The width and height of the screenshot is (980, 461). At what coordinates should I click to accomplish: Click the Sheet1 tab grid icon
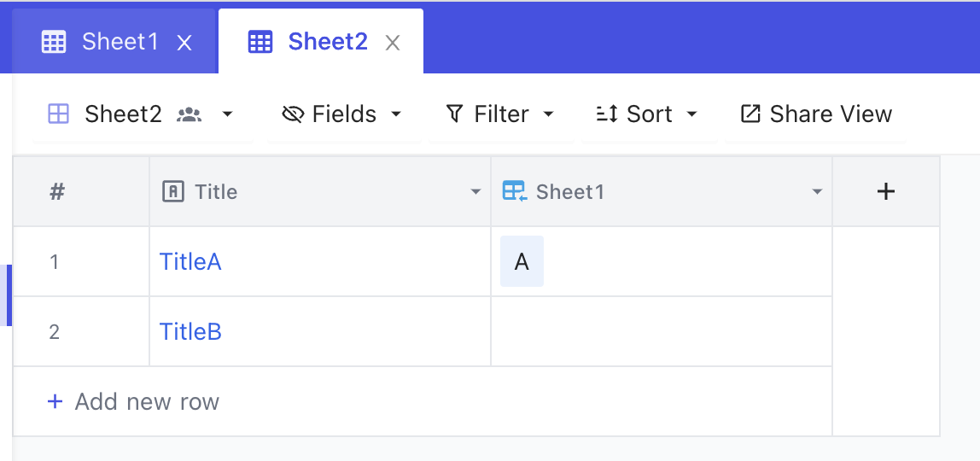tap(53, 43)
